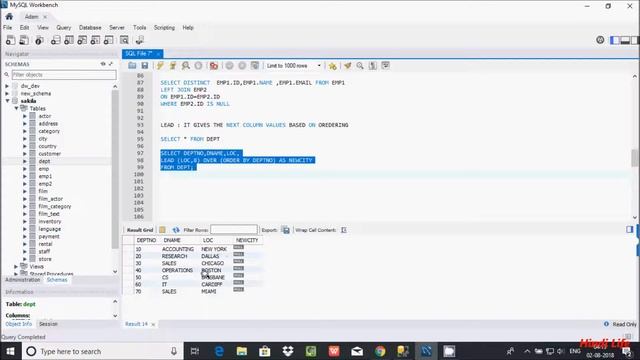The width and height of the screenshot is (640, 360).
Task: Toggle Wrap Cell Content option
Action: (344, 230)
